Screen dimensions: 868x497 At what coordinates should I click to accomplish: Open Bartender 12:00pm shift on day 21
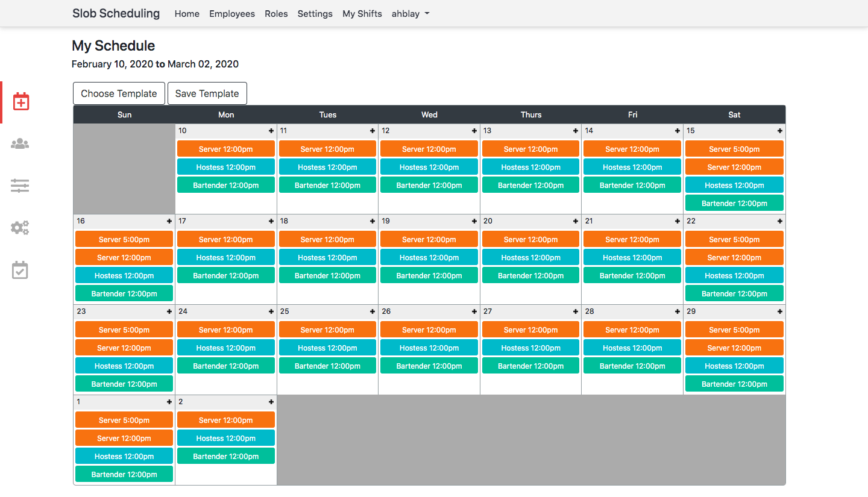point(632,275)
